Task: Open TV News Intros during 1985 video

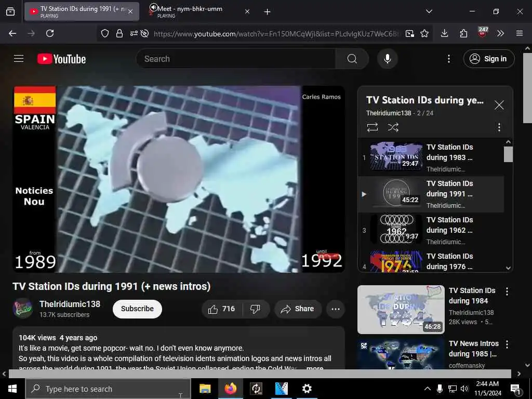Action: [401, 353]
